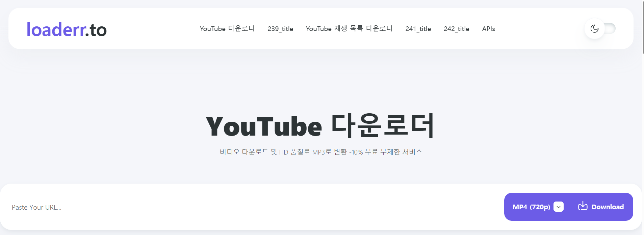Open the 239_title nav link
This screenshot has width=644, height=235.
tap(280, 29)
